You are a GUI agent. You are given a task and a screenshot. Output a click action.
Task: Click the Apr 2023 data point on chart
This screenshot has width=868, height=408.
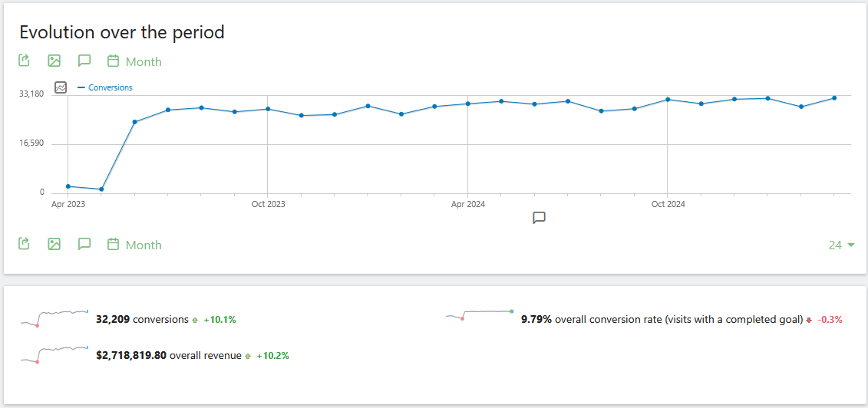(68, 186)
